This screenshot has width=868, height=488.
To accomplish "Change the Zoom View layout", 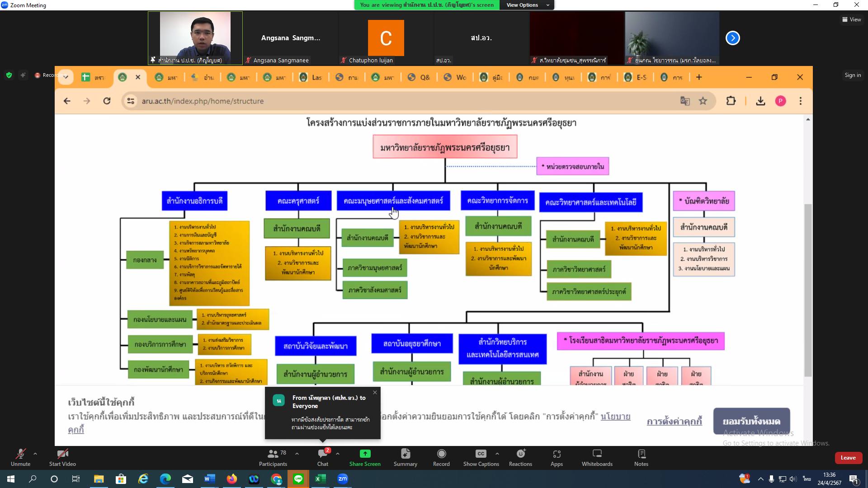I will [x=852, y=19].
